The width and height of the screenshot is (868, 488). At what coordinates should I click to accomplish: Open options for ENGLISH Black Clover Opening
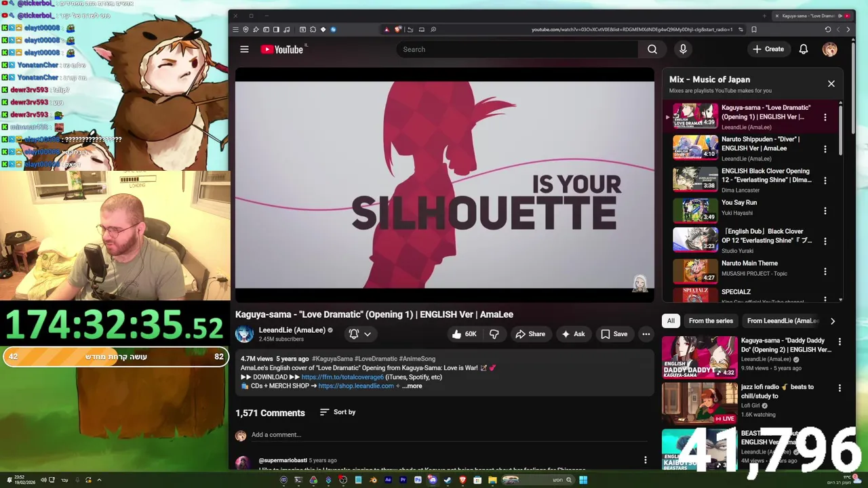[825, 180]
